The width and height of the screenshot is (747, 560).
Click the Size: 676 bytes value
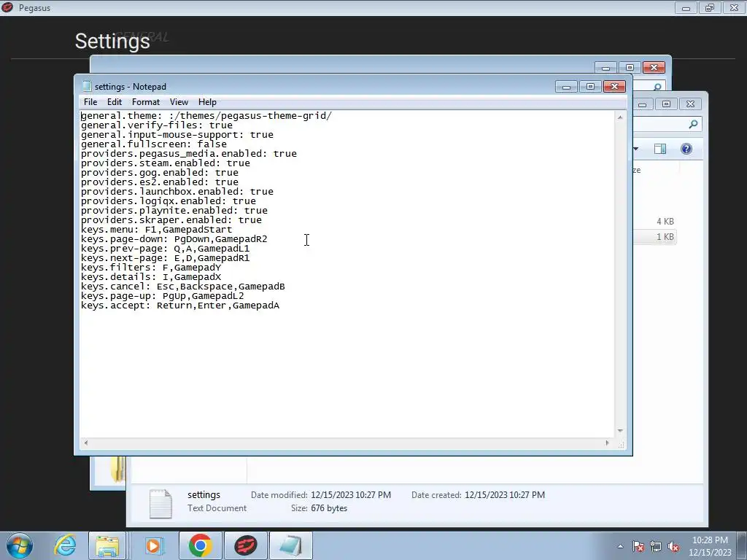point(329,508)
